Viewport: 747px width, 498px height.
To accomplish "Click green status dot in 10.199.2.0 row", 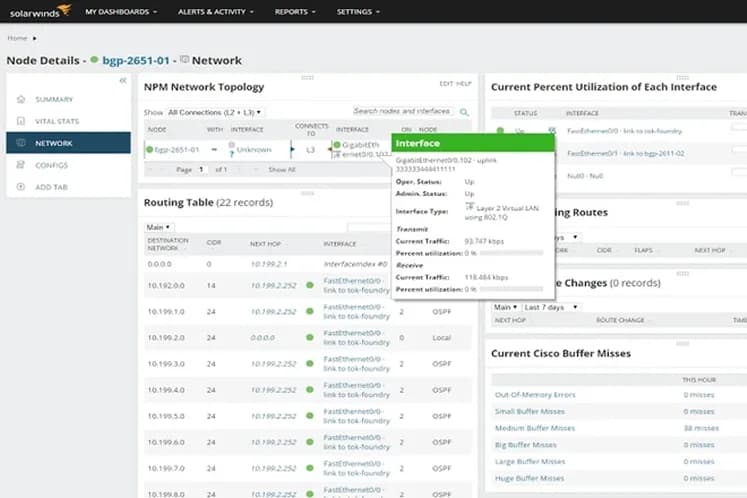I will (310, 337).
